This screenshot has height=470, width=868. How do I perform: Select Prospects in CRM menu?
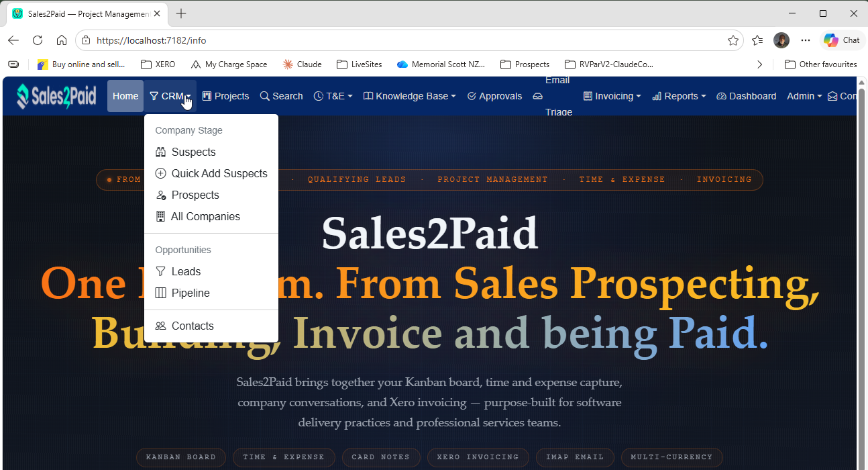click(x=211, y=195)
